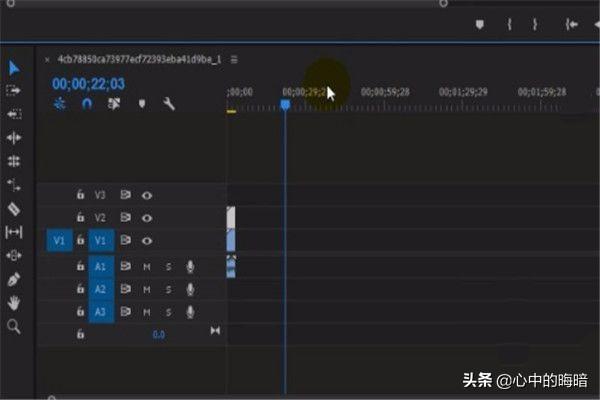The image size is (600, 400).
Task: Toggle Snap magnet in timeline
Action: [87, 104]
